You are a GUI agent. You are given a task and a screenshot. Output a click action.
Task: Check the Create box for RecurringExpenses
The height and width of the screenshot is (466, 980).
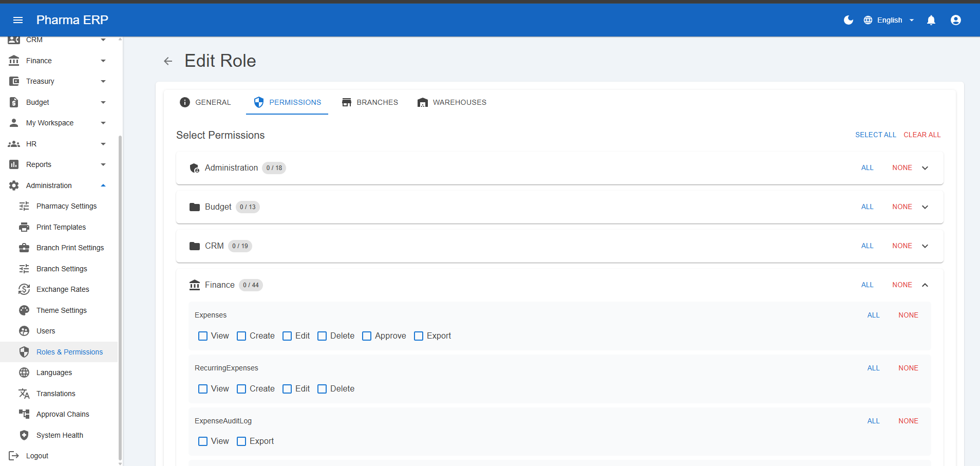pyautogui.click(x=241, y=388)
